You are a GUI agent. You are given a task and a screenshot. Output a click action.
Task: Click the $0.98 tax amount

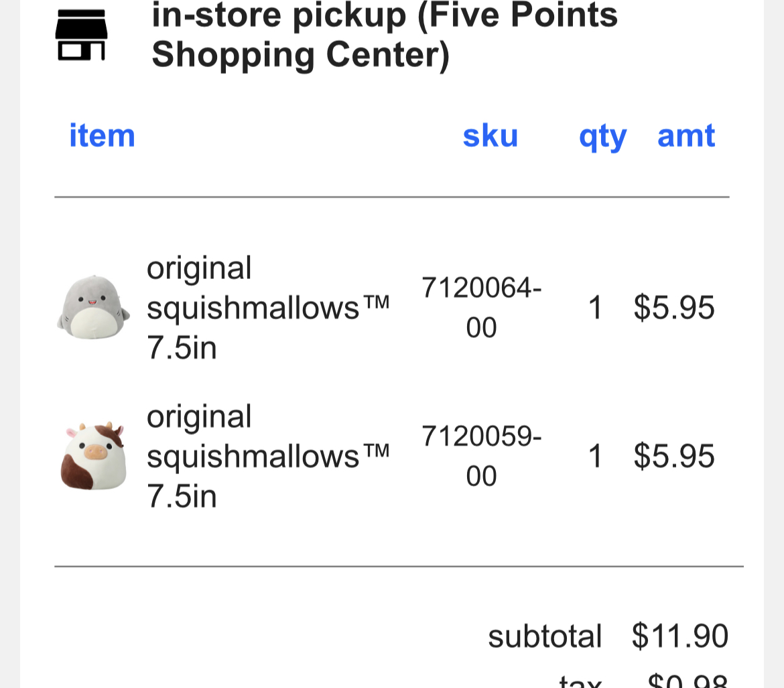tap(688, 681)
